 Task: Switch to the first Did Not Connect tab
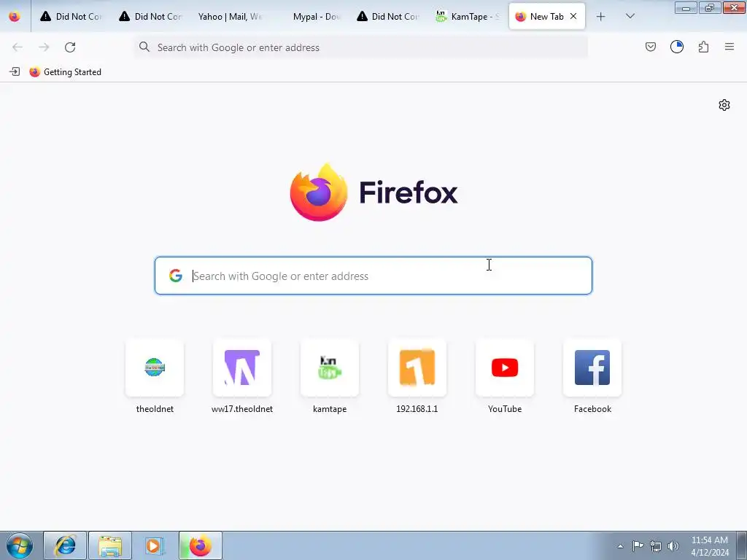pyautogui.click(x=71, y=17)
